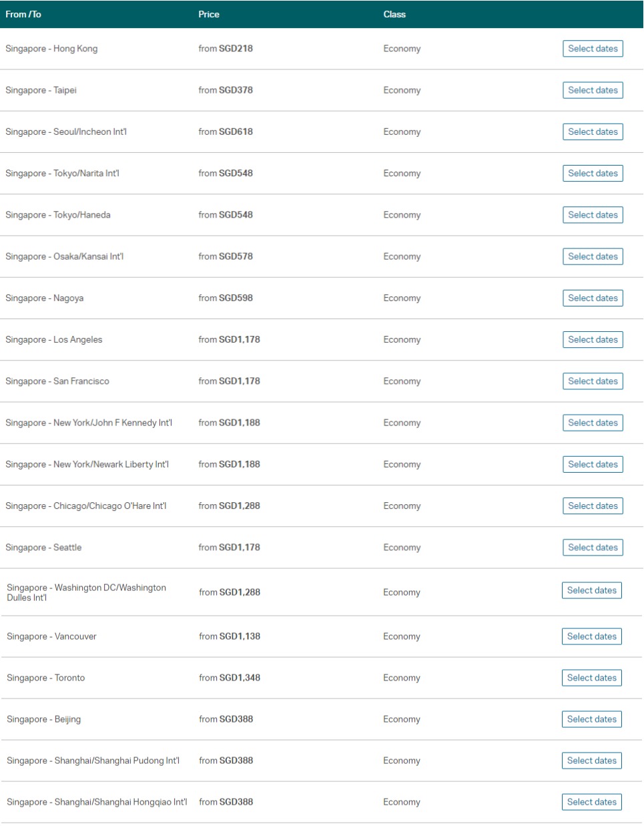Select dates for Washington Dulles Int'l
Viewport: 644px width, 826px height.
[592, 590]
